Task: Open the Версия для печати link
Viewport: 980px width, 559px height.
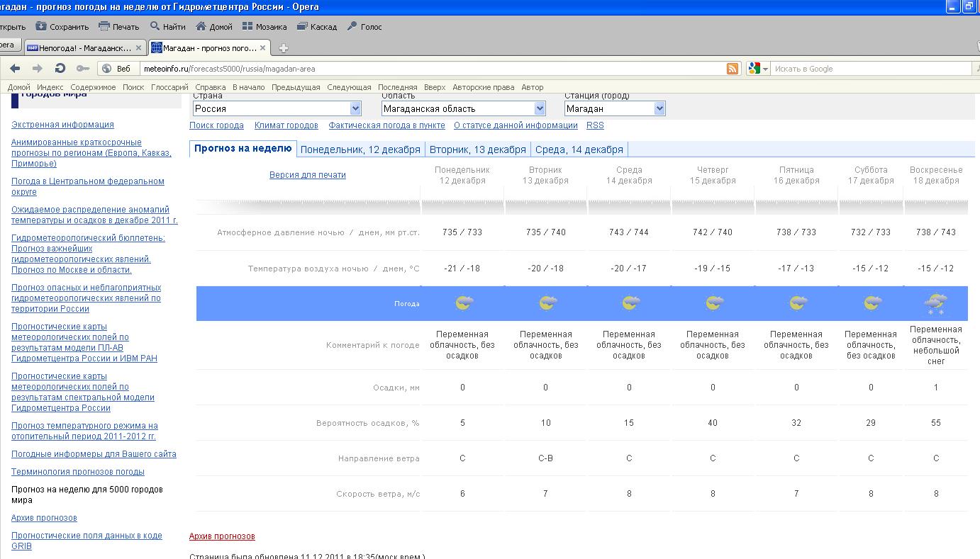Action: (307, 175)
